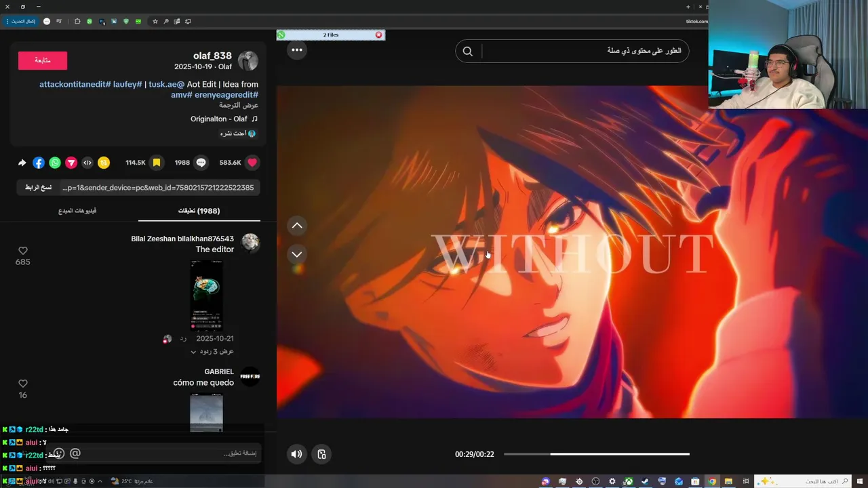Switch to the comments (1988) tab
Screen dimensions: 868x488
tap(199, 211)
